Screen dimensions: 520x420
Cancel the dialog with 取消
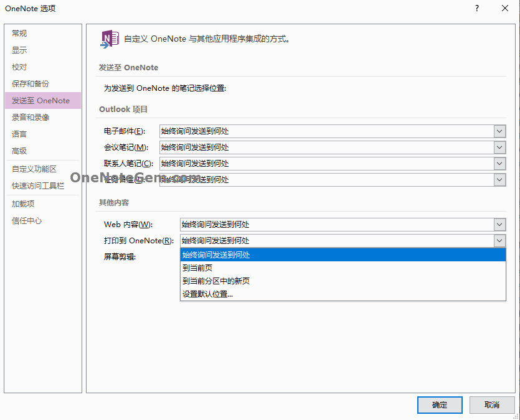(x=492, y=405)
